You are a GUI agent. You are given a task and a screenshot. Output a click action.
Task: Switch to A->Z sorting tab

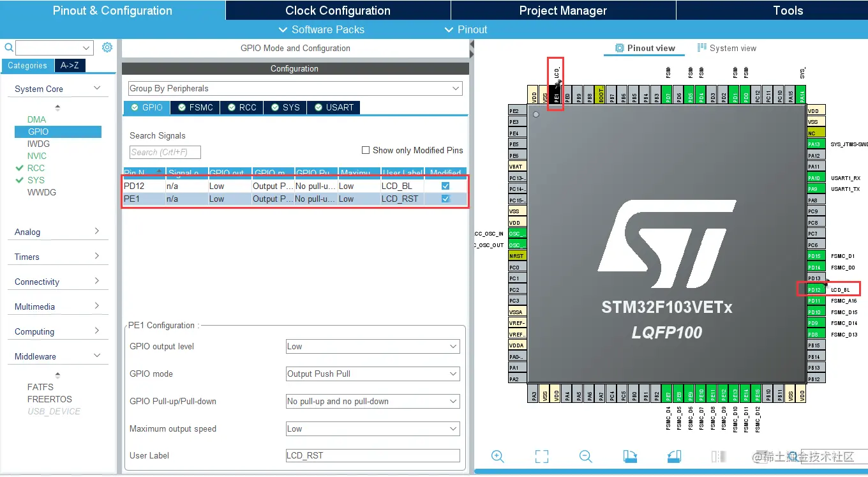point(70,65)
